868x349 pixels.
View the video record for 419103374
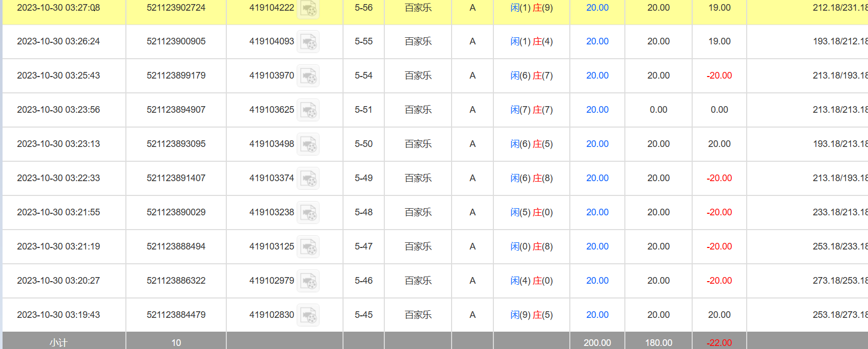click(x=308, y=179)
